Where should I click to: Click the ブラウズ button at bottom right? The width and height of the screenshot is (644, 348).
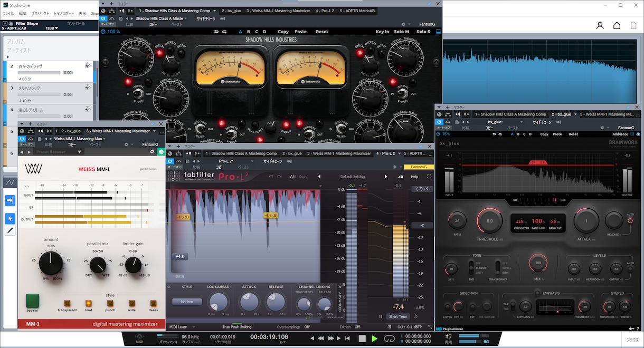tap(633, 340)
